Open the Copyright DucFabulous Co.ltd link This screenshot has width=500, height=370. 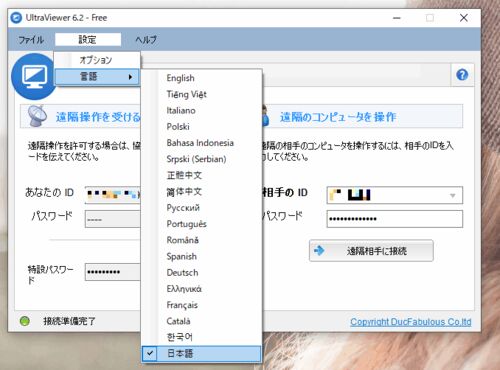(411, 322)
